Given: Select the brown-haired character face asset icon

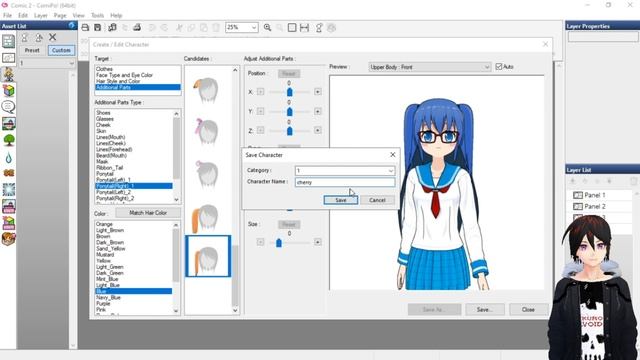Looking at the screenshot, I should tap(9, 239).
